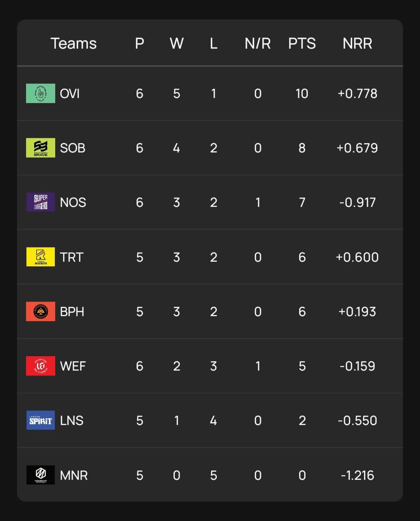Select the London Spirit logo
This screenshot has width=420, height=521.
click(x=40, y=420)
